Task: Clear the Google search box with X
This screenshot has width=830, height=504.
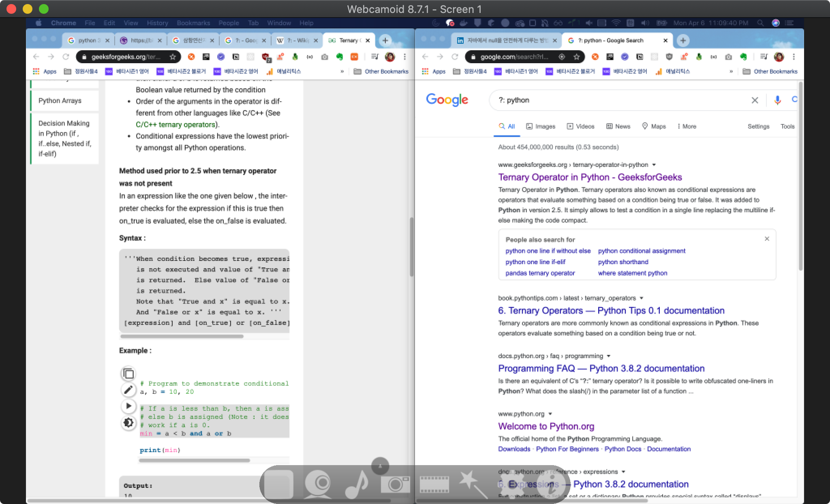Action: tap(755, 100)
